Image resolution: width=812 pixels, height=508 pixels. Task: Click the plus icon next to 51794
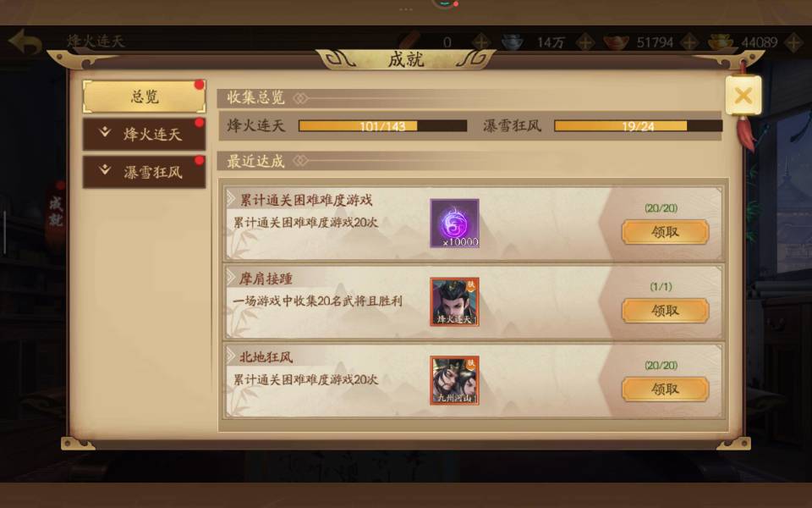(x=689, y=42)
